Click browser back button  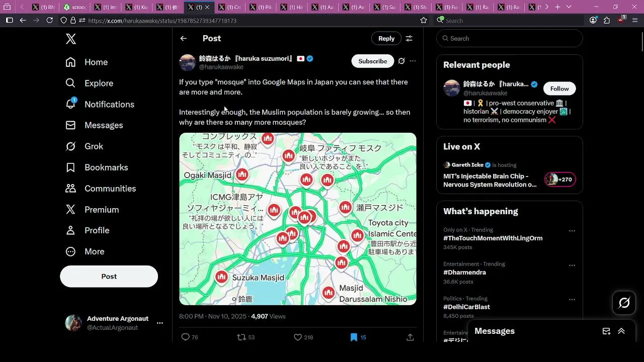[23, 20]
